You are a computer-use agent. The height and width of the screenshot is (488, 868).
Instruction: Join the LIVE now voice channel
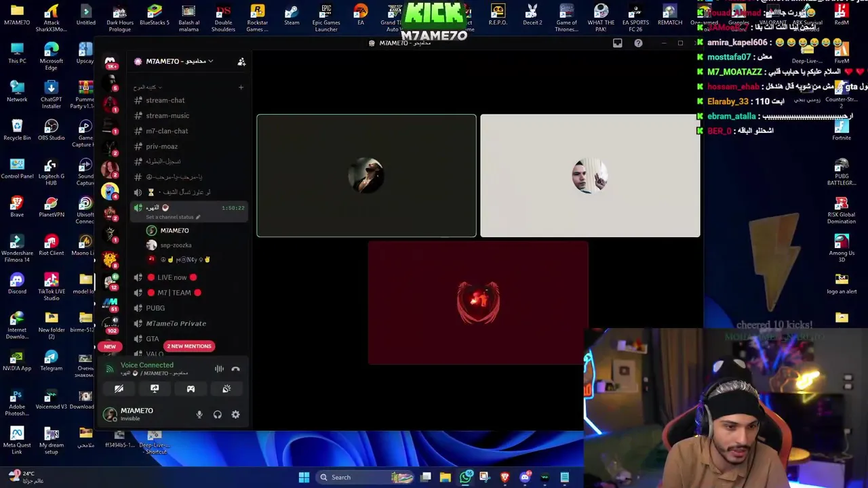pos(171,277)
